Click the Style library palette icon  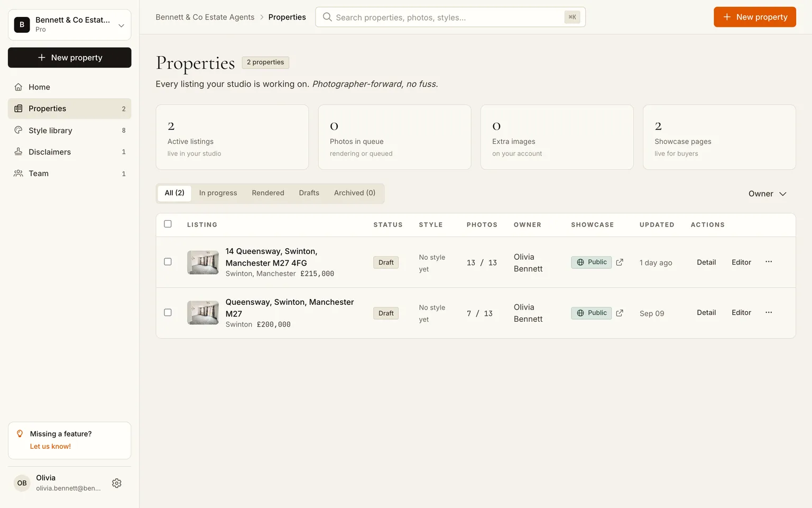(x=19, y=130)
